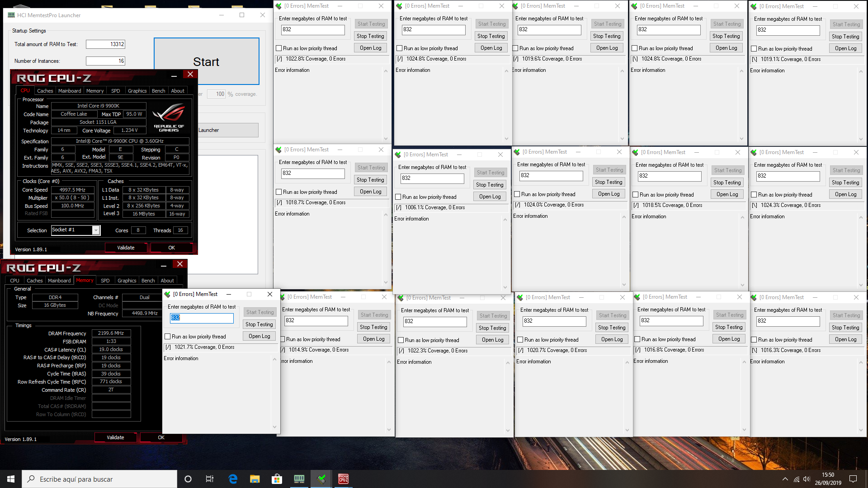Click Total amount of RAM input field

pos(105,44)
